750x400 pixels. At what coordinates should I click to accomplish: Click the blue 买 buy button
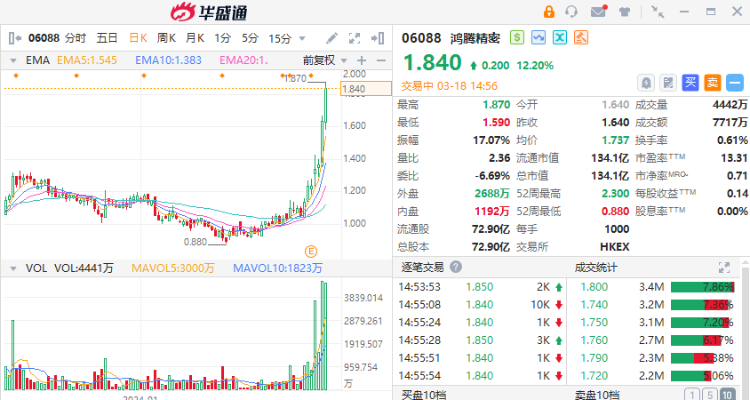(690, 83)
